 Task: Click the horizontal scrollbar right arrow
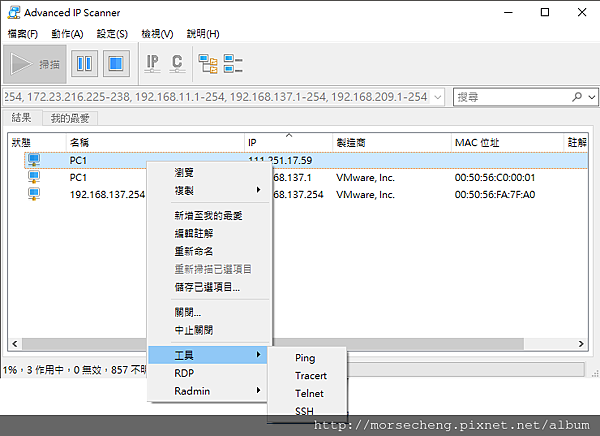pos(581,344)
